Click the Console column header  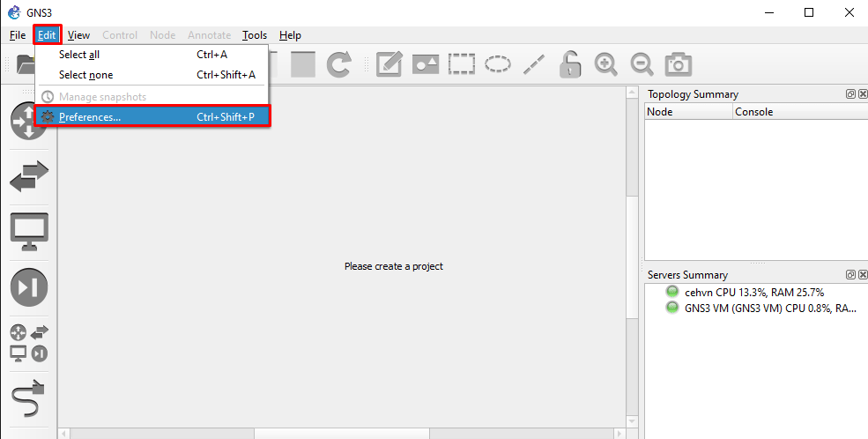(800, 112)
